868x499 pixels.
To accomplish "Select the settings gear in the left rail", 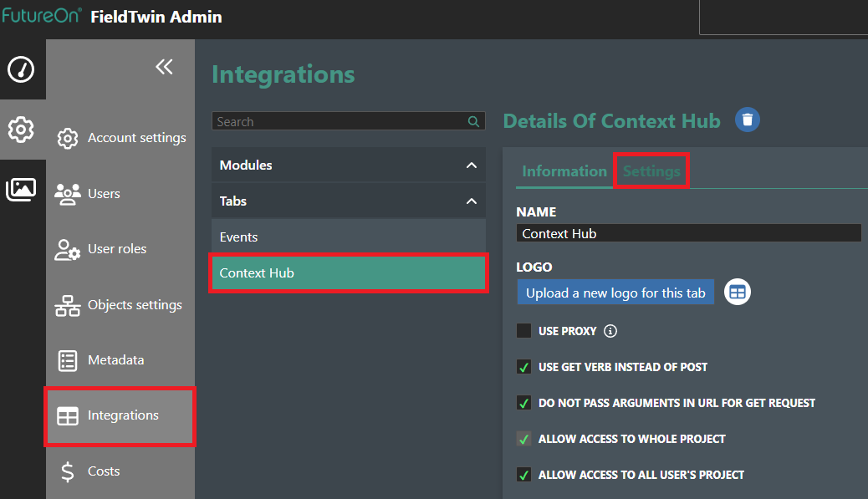I will (x=21, y=130).
